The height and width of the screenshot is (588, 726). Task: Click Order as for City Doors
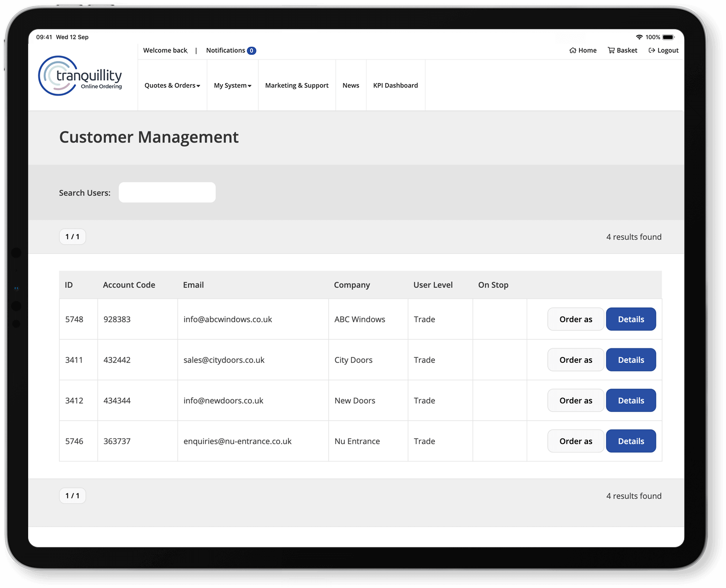(576, 360)
